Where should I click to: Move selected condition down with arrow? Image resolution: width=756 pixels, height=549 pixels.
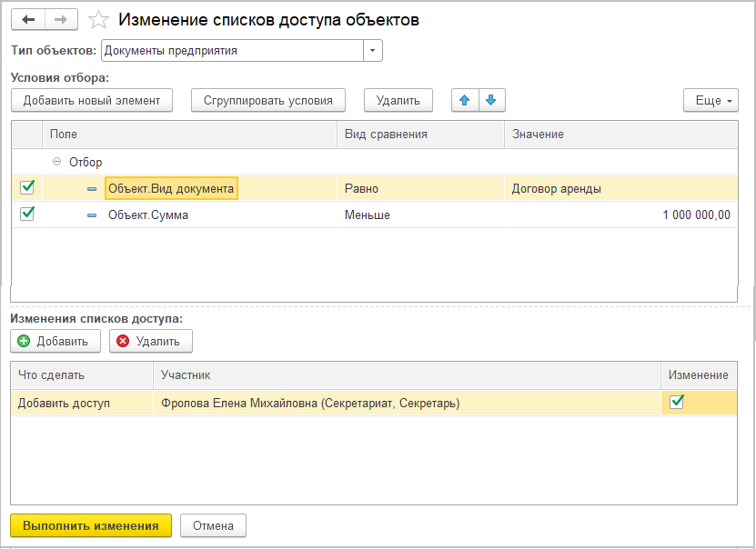click(491, 100)
